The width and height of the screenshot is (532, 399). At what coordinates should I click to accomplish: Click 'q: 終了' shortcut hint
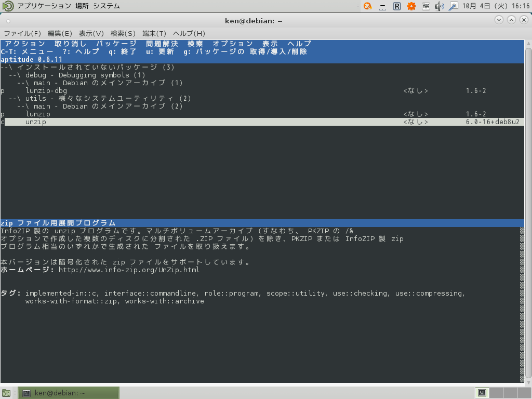click(123, 51)
